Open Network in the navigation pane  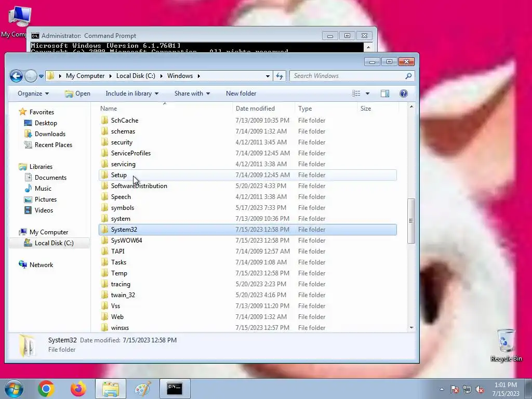pos(41,264)
